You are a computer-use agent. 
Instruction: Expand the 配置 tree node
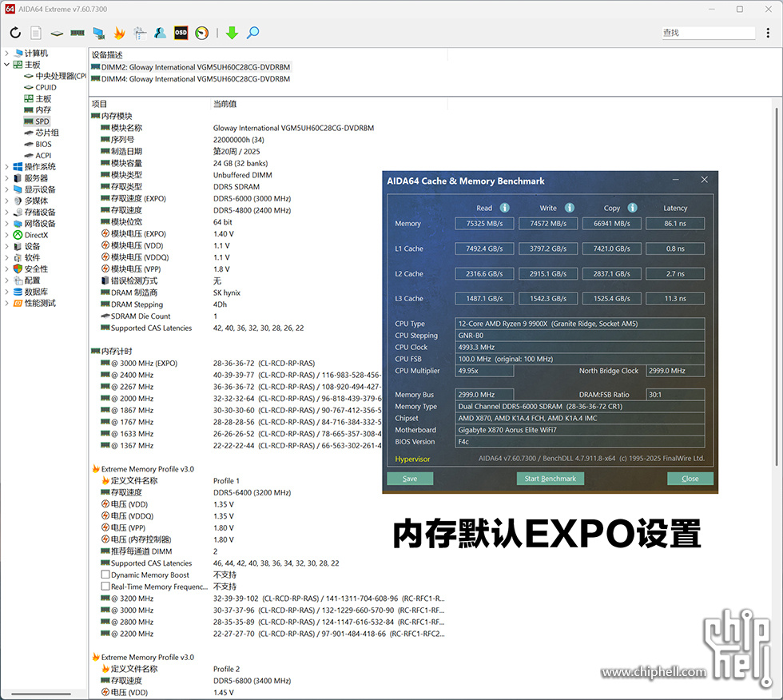[6, 280]
